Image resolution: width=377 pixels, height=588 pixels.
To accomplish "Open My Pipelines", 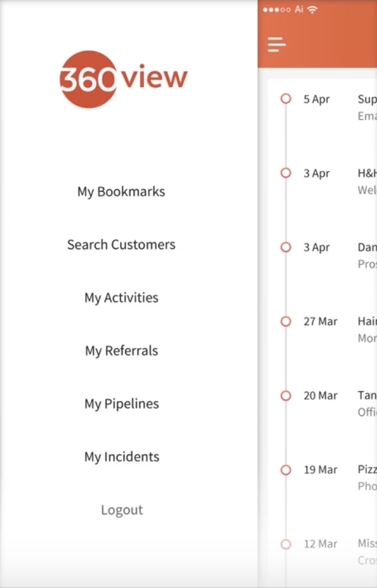I will 121,404.
